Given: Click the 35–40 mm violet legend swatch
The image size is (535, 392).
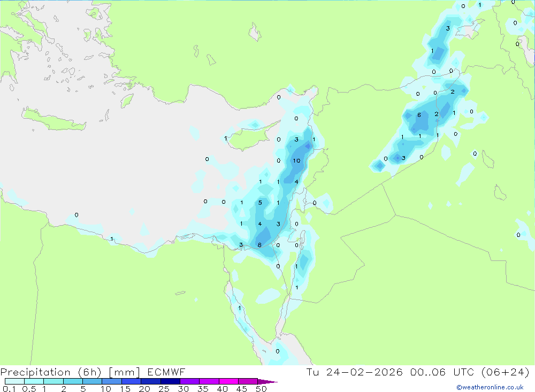Looking at the screenshot, I should [x=209, y=381].
